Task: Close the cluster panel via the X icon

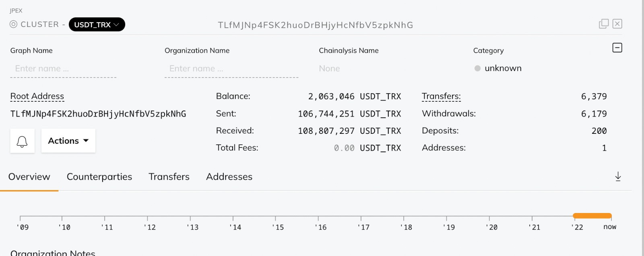Action: click(x=617, y=24)
